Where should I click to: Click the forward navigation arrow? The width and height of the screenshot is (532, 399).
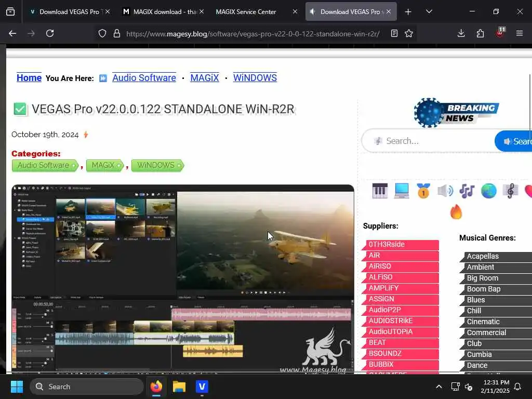(x=31, y=33)
